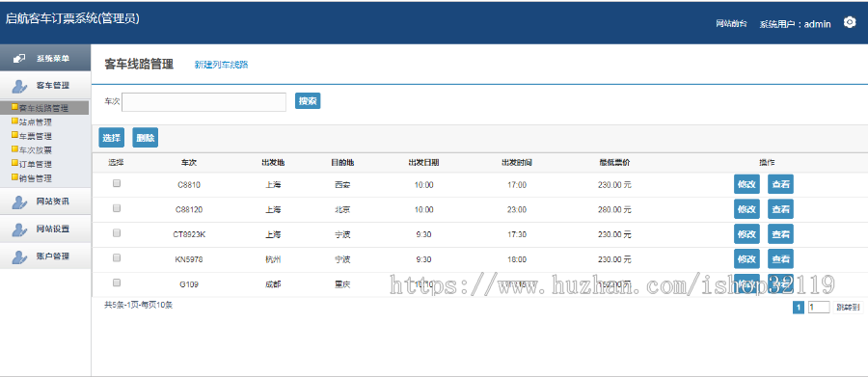Click 查看 for train C88120
The width and height of the screenshot is (868, 377).
pyautogui.click(x=780, y=209)
